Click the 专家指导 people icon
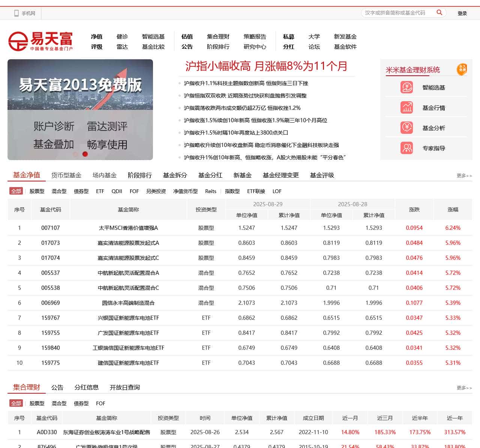Viewport: 480px width, 448px height. pos(407,148)
